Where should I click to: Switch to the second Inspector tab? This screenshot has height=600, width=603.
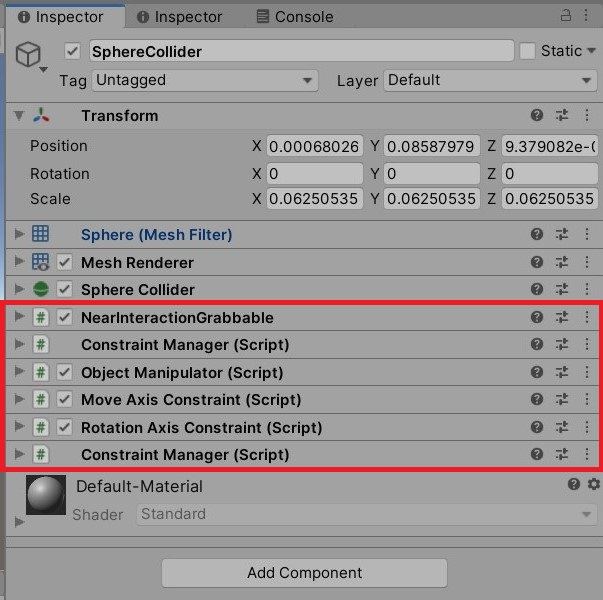click(x=180, y=17)
